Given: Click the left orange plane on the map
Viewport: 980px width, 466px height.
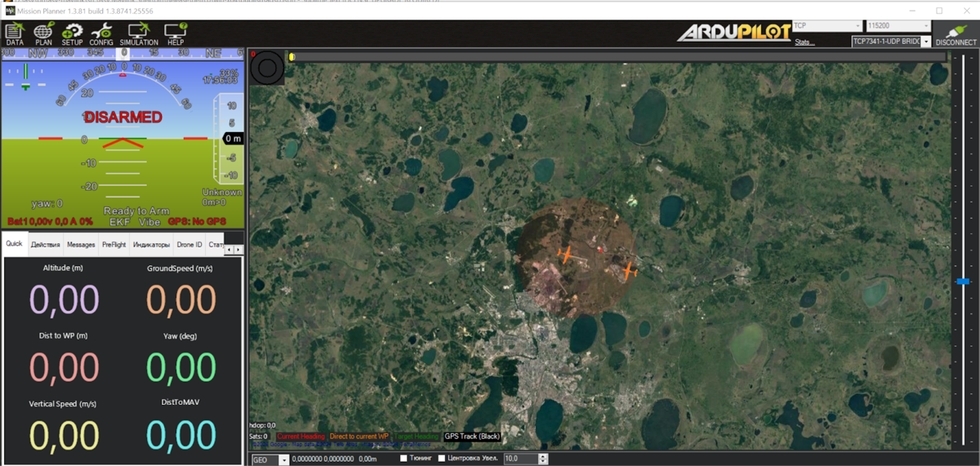Looking at the screenshot, I should 565,255.
